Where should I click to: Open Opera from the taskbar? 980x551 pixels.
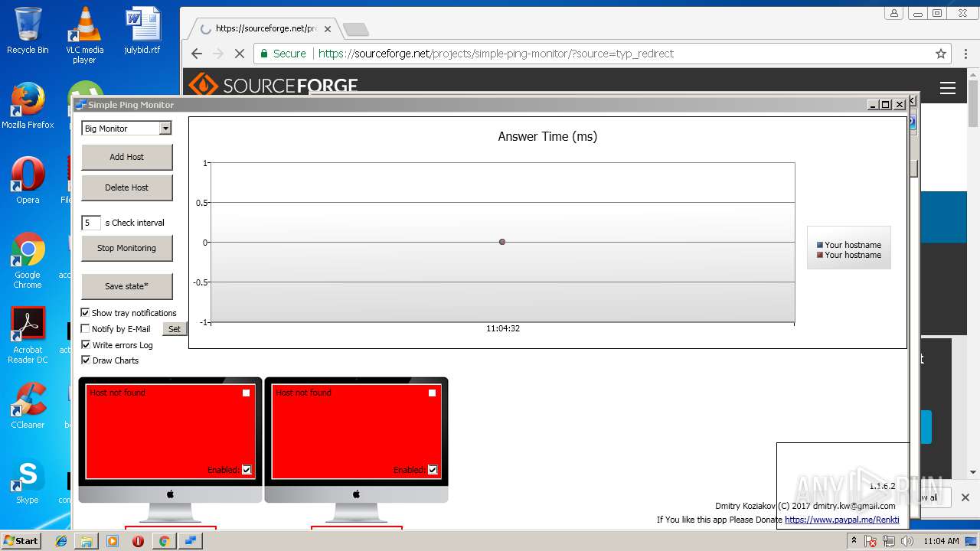click(x=138, y=541)
